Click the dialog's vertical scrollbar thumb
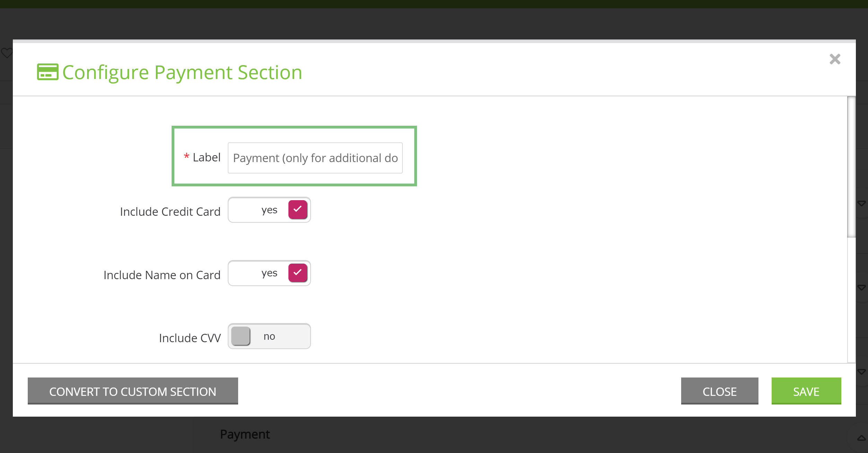868x453 pixels. click(851, 167)
